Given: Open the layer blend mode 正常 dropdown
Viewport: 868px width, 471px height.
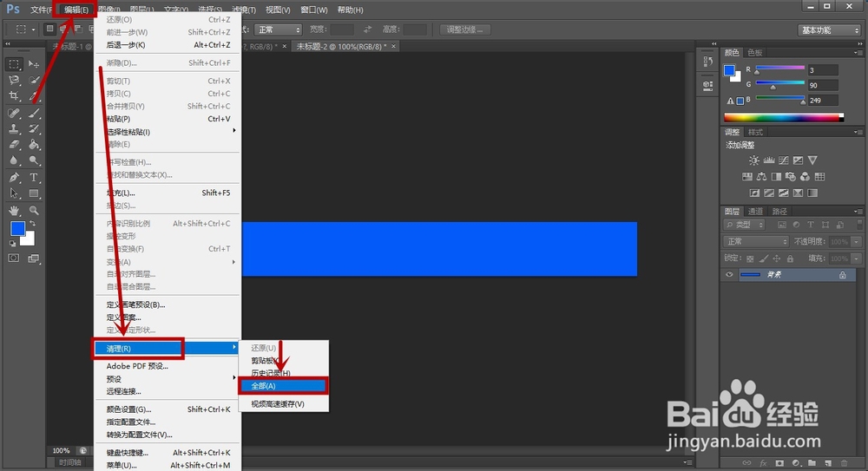Looking at the screenshot, I should click(x=756, y=242).
